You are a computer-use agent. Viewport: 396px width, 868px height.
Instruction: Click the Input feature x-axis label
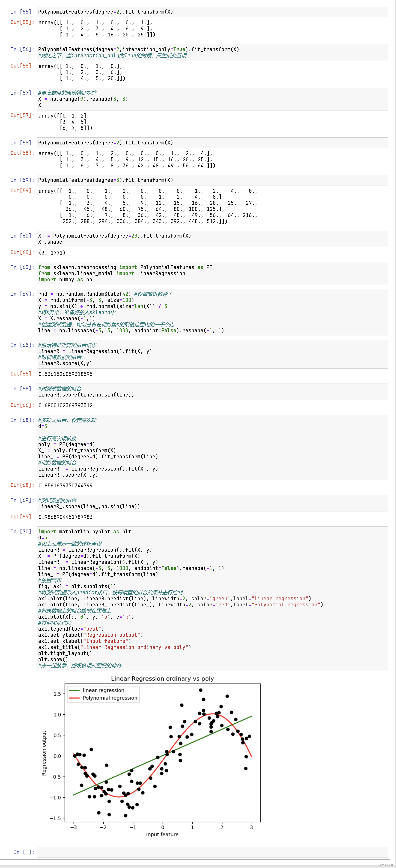click(162, 834)
